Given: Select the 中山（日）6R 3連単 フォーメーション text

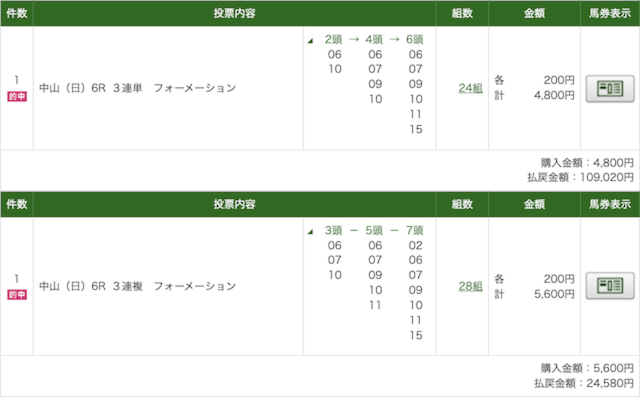Looking at the screenshot, I should click(x=138, y=88).
